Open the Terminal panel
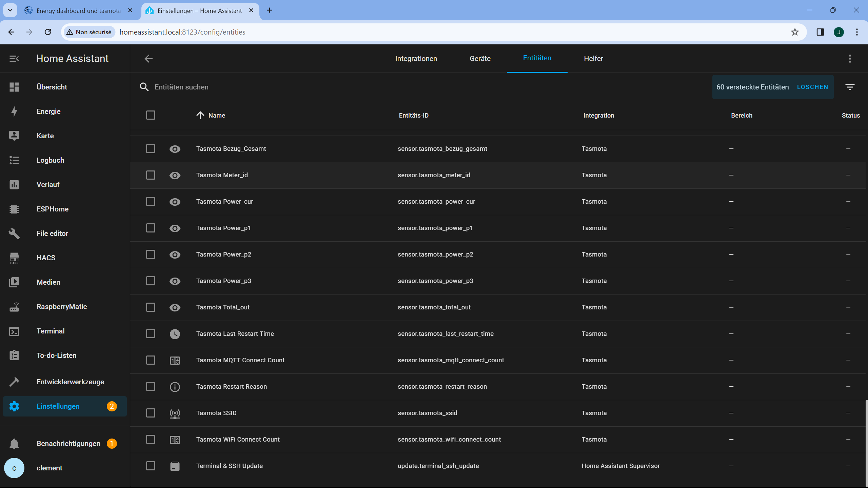868x488 pixels. click(65, 331)
